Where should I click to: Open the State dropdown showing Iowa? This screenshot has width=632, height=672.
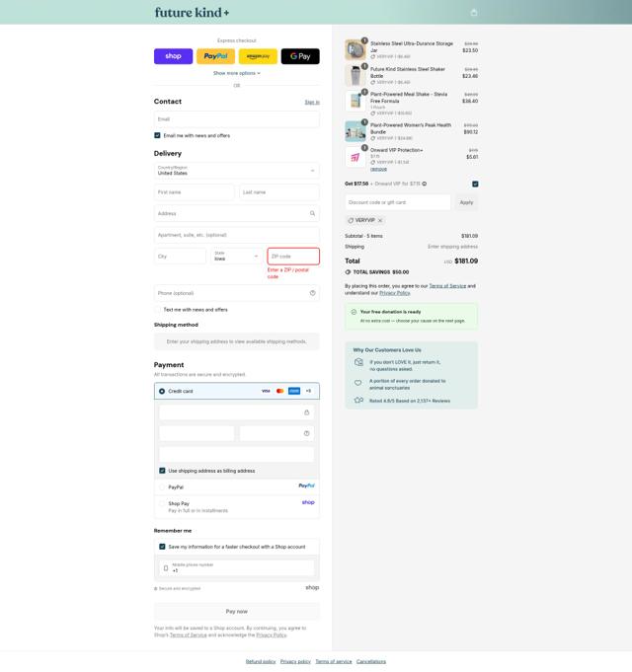(237, 257)
